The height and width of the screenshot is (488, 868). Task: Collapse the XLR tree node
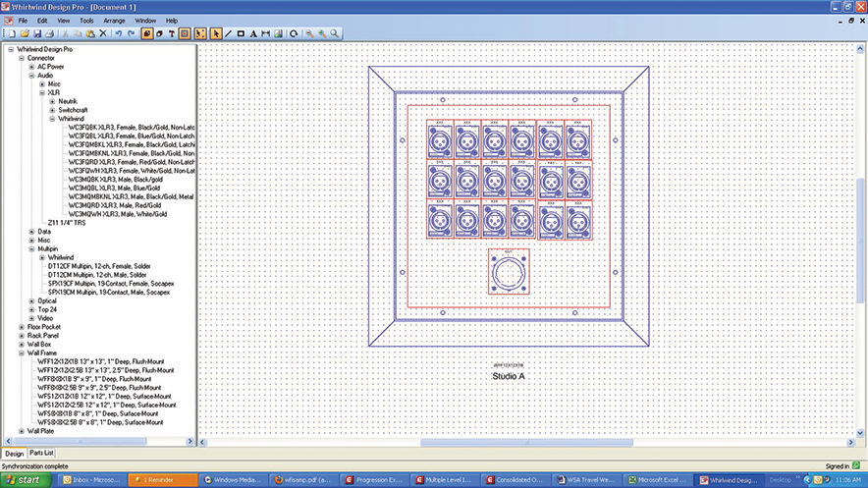pos(42,92)
